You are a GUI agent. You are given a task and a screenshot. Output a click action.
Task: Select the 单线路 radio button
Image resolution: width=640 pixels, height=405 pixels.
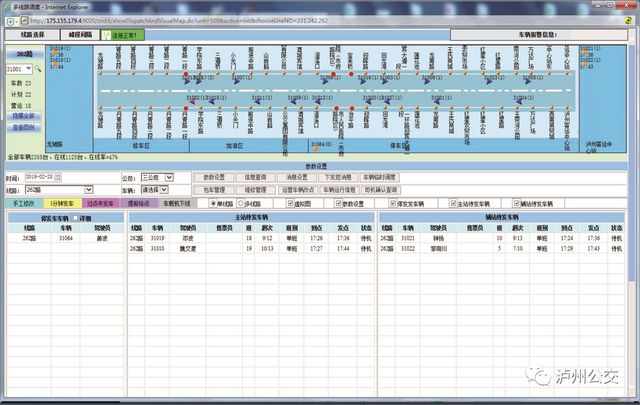coord(215,202)
